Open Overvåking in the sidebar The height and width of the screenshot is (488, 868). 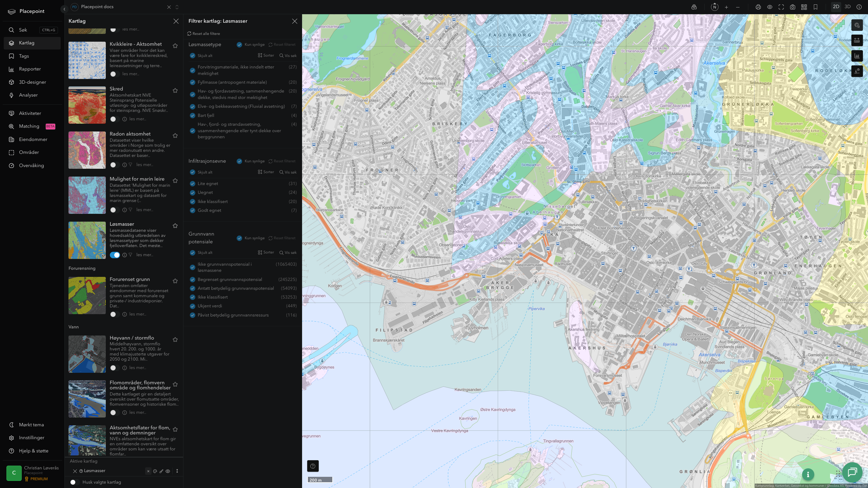click(x=32, y=165)
